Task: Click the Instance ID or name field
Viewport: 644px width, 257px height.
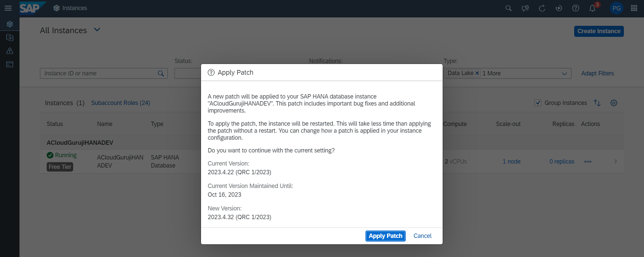Action: [x=99, y=73]
